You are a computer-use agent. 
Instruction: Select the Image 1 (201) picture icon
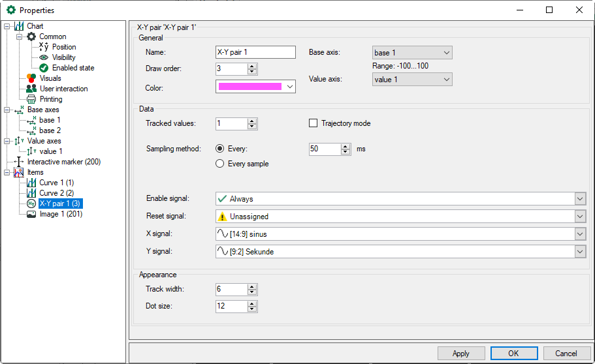pyautogui.click(x=31, y=214)
